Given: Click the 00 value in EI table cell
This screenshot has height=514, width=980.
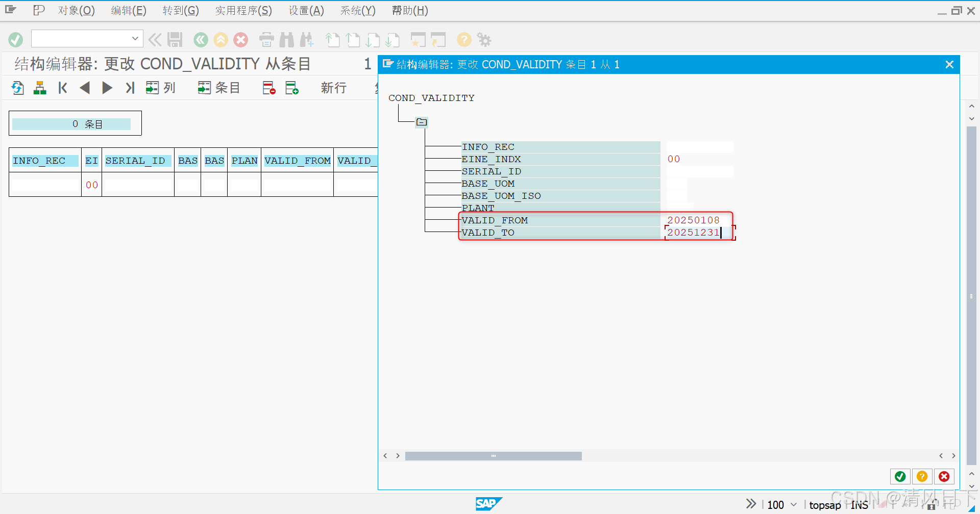Looking at the screenshot, I should (x=92, y=185).
